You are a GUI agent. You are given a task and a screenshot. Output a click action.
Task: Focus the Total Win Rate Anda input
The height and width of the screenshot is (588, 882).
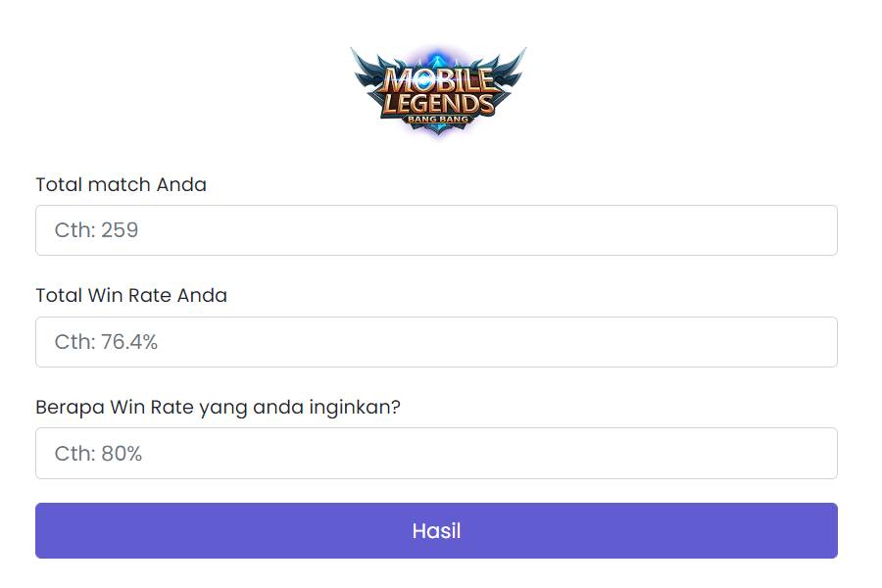436,342
